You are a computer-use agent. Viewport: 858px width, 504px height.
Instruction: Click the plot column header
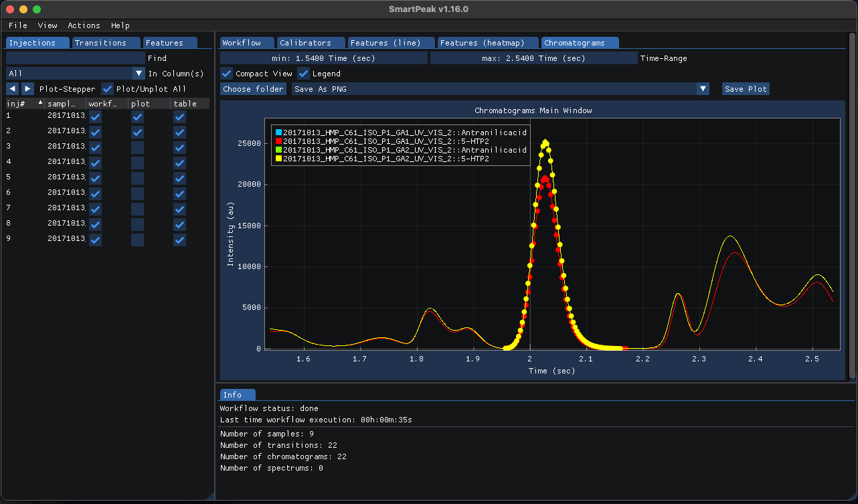[x=150, y=104]
